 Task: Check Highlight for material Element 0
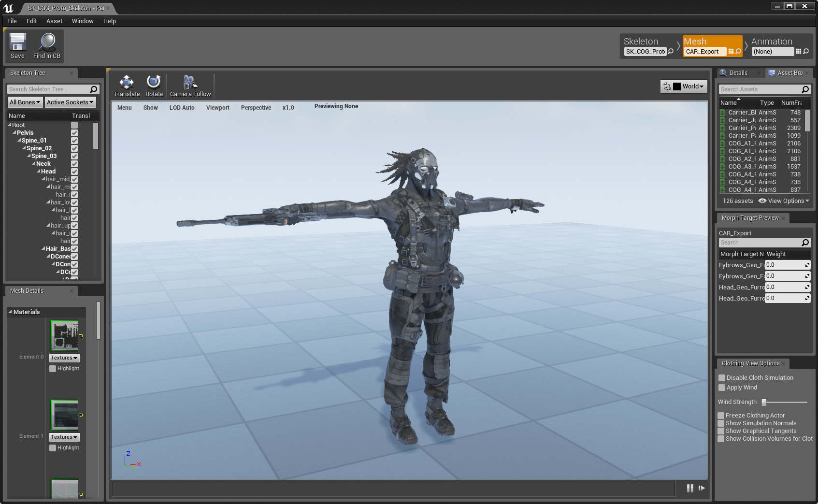53,369
